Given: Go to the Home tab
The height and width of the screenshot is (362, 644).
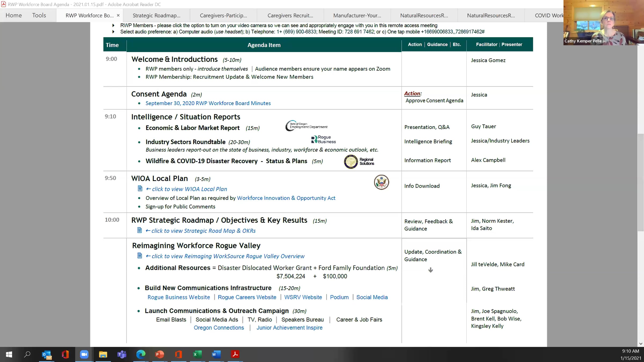Looking at the screenshot, I should (x=14, y=15).
